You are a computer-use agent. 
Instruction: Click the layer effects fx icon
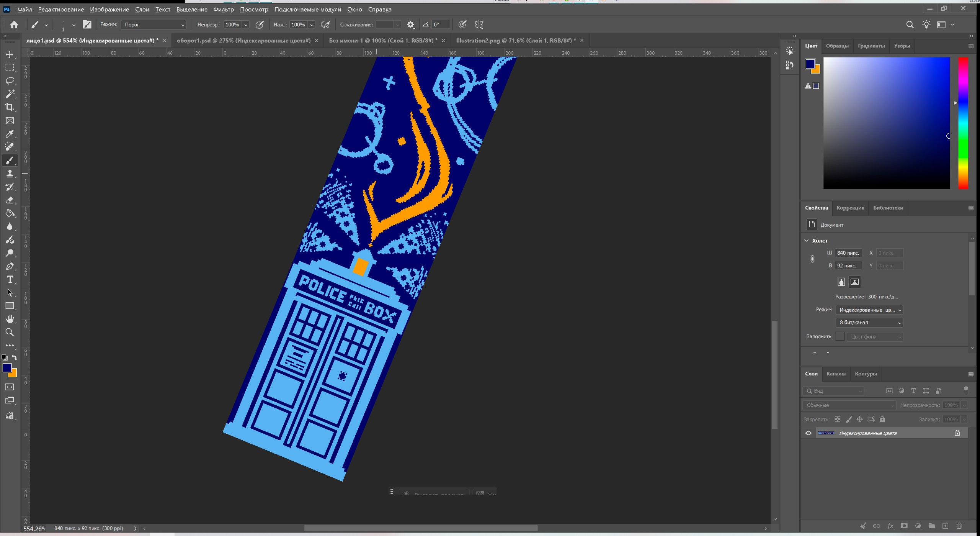coord(890,526)
